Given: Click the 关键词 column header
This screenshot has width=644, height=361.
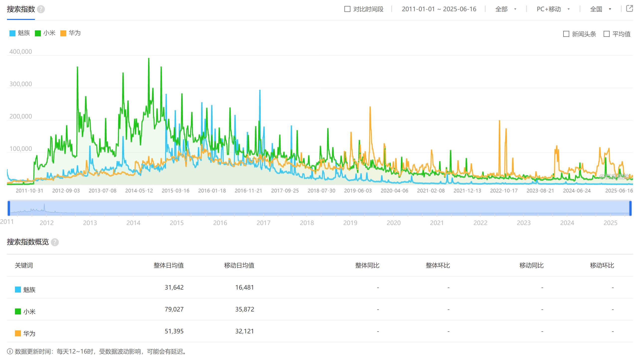Looking at the screenshot, I should pos(24,265).
